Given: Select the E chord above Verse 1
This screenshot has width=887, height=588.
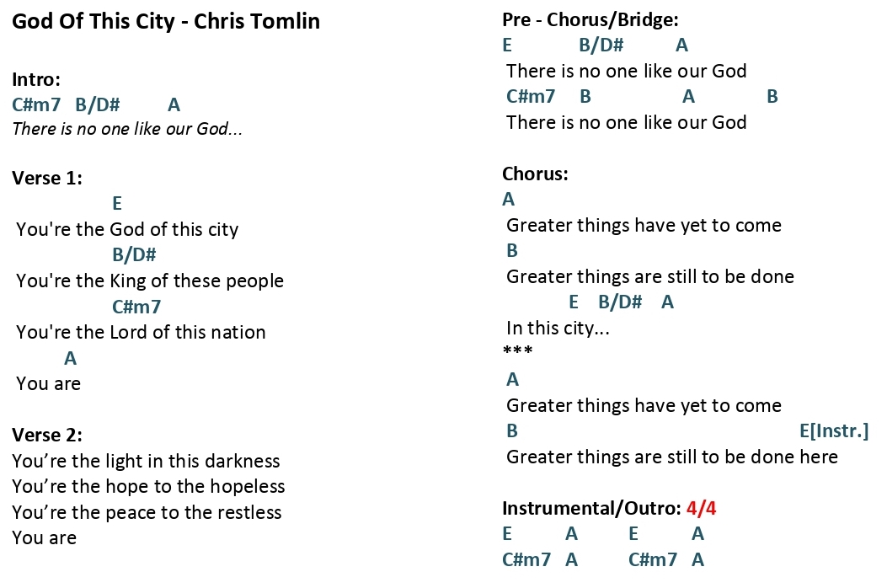Looking at the screenshot, I should coord(117,203).
